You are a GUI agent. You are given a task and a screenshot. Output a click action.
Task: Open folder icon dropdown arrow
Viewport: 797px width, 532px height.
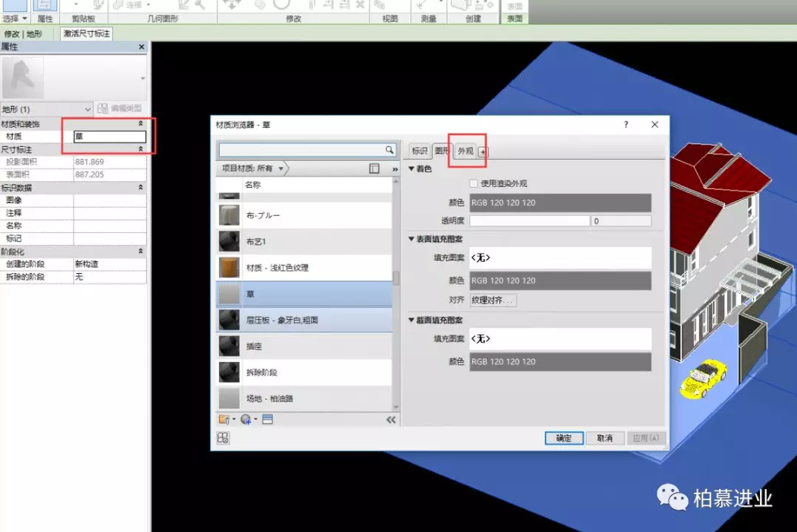coord(234,420)
